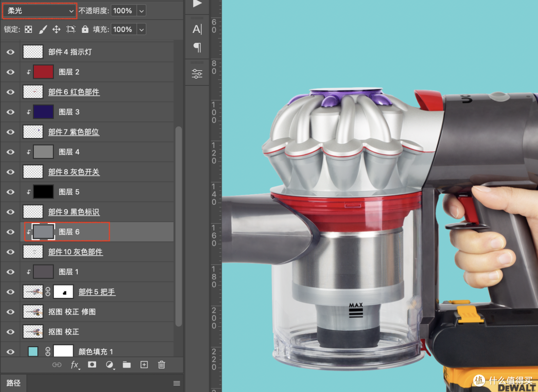Hide the 部件 4 指示灯 layer
The image size is (538, 392).
click(10, 52)
